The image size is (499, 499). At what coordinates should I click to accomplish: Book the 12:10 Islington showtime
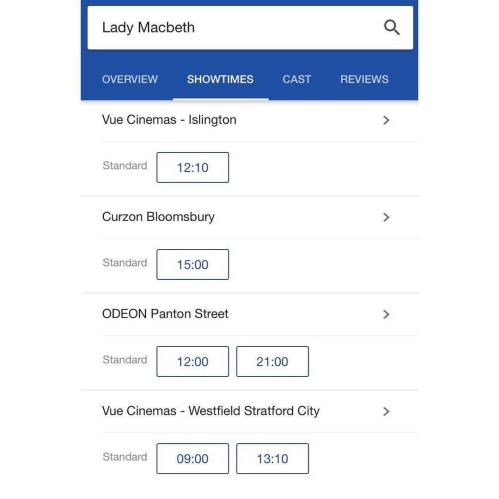[193, 167]
